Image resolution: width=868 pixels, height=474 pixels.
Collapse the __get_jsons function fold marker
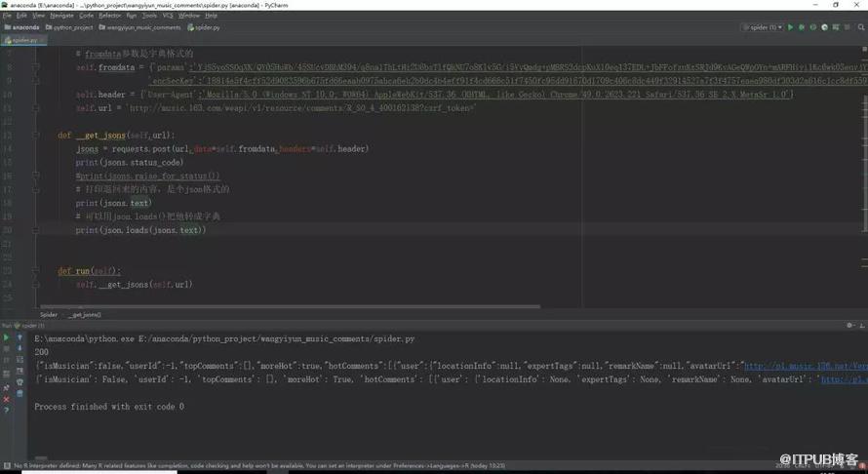(x=36, y=135)
